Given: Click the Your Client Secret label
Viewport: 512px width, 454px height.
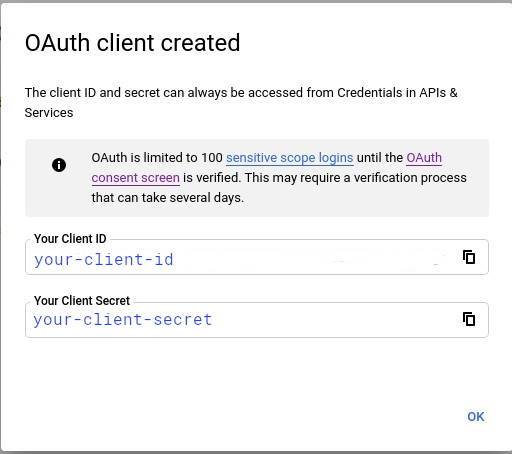Looking at the screenshot, I should [x=82, y=301].
